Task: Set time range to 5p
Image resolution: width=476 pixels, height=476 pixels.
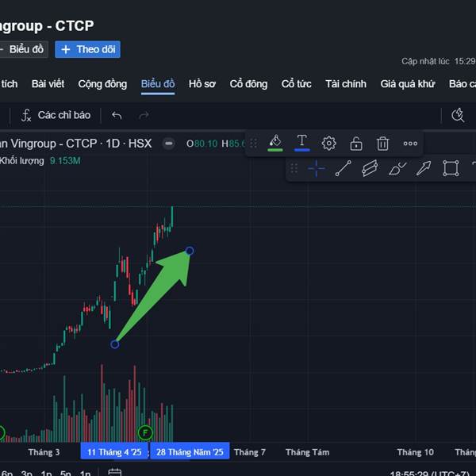Action: (x=66, y=472)
